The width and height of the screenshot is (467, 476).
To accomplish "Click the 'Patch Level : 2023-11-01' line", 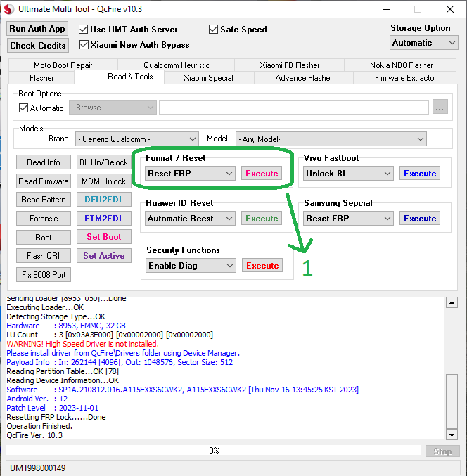I will point(53,408).
